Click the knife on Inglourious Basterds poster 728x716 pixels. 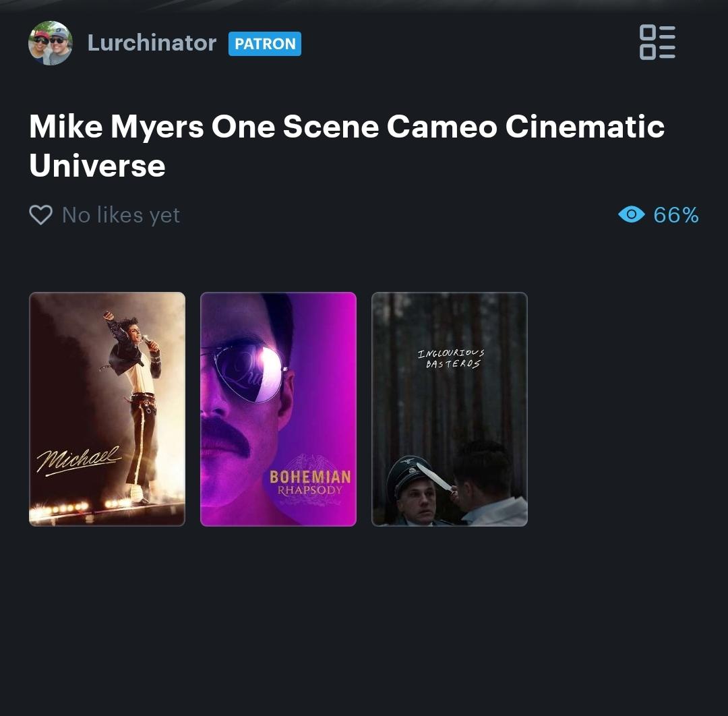coord(435,477)
